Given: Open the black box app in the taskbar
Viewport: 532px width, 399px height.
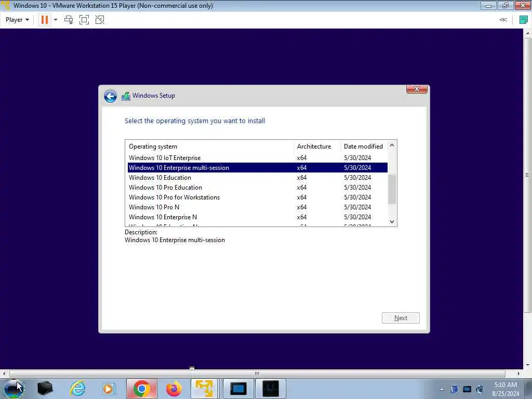Looking at the screenshot, I should (45, 389).
